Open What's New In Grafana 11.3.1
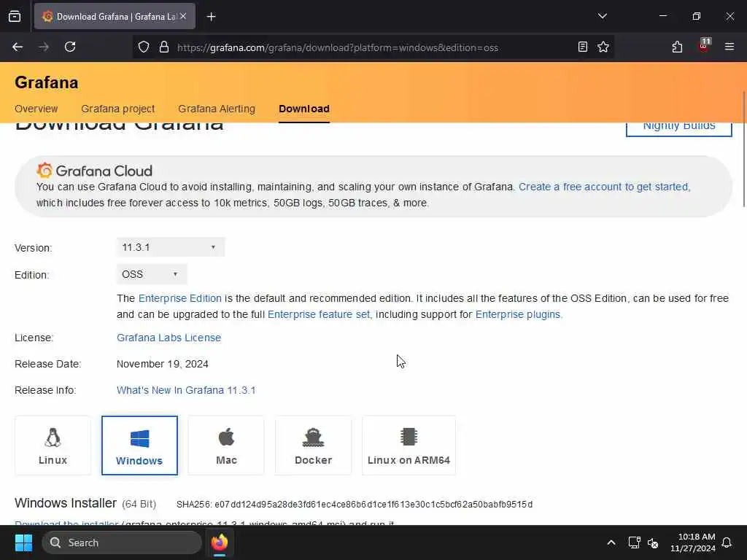The width and height of the screenshot is (747, 560). pyautogui.click(x=186, y=390)
